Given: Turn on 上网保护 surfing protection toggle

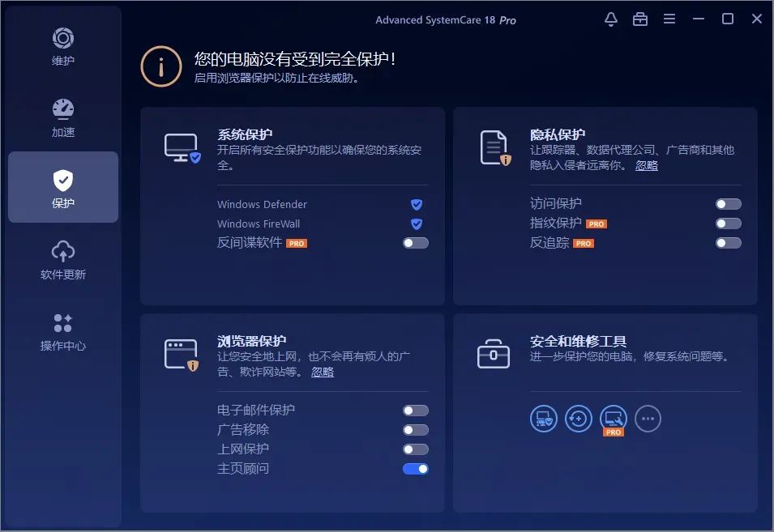Looking at the screenshot, I should click(416, 449).
